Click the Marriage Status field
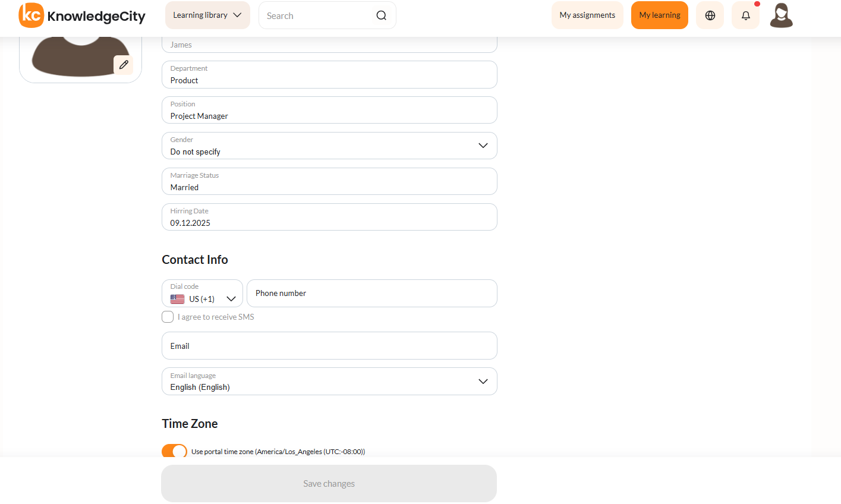Screen dimensions: 841x504 tap(329, 181)
